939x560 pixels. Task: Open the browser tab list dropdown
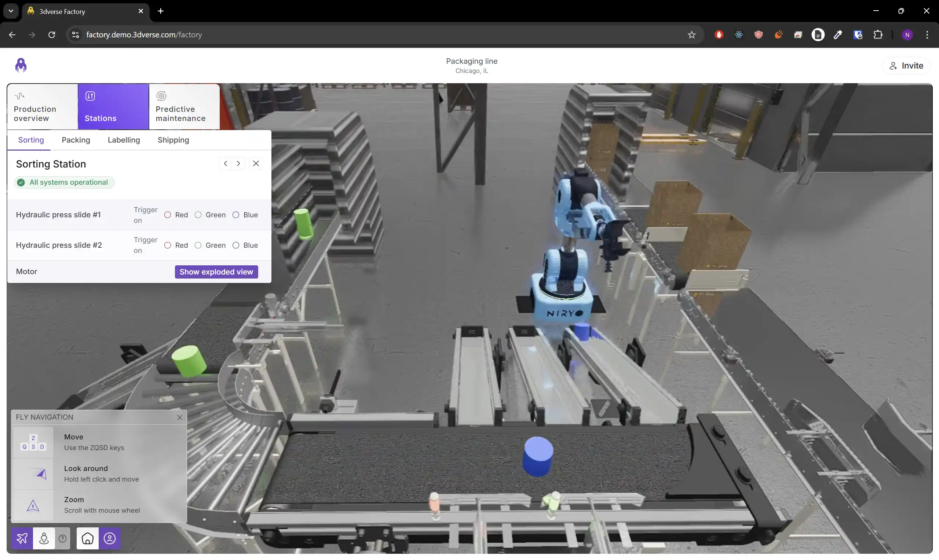click(x=11, y=11)
